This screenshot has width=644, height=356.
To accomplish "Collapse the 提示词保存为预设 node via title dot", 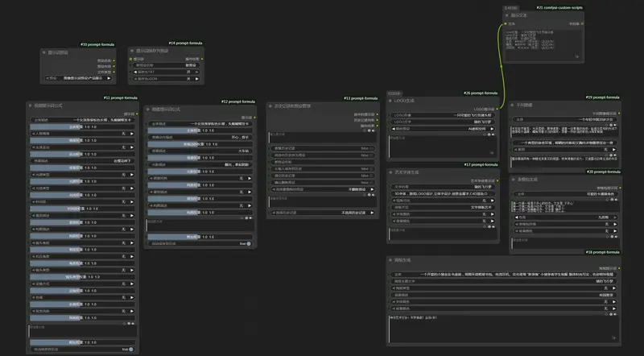I will [132, 51].
